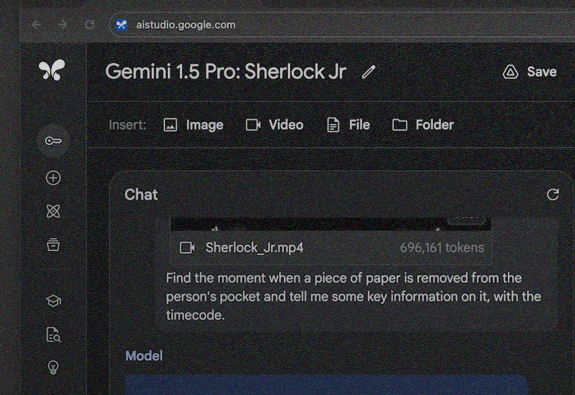The height and width of the screenshot is (395, 575).
Task: Click the AI Studio butterfly logo
Action: tap(52, 70)
